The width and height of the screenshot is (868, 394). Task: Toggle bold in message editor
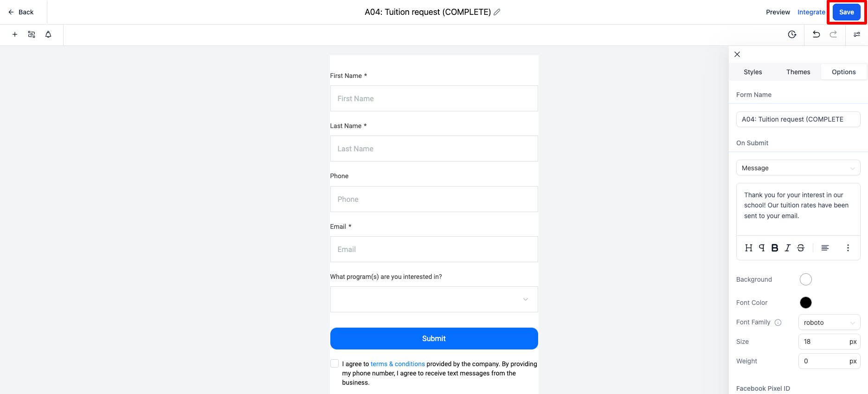(775, 248)
